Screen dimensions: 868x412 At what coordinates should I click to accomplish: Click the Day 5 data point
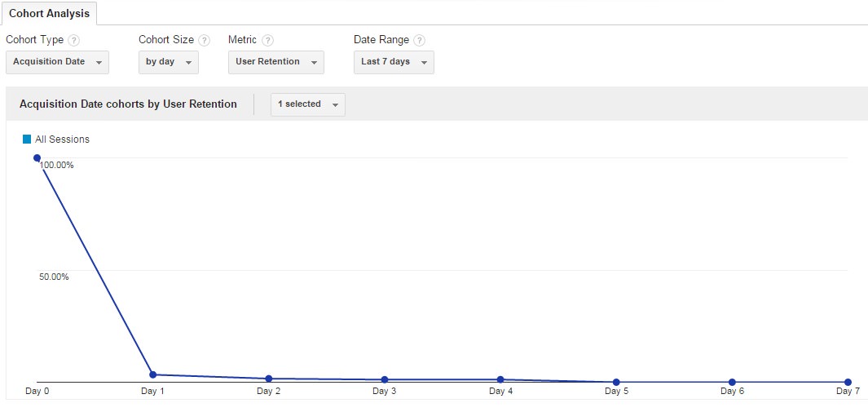coord(616,382)
